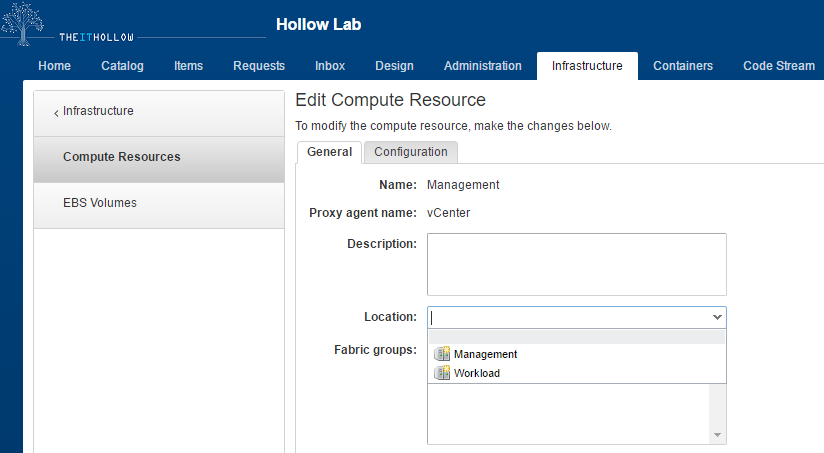824x453 pixels.
Task: Go to the Administration tab
Action: (x=482, y=66)
